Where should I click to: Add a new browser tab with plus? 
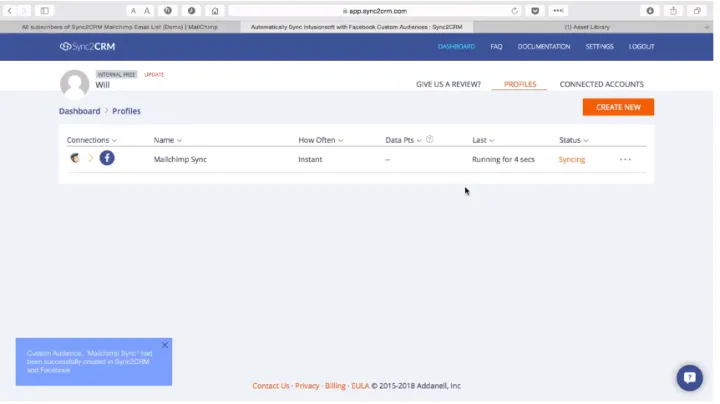click(707, 27)
